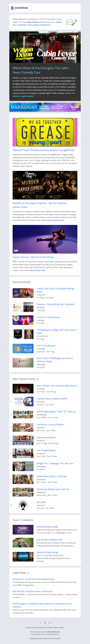Click the change newsletter subscription settings link
Screen dimensions: 90x644
pos(37,23)
